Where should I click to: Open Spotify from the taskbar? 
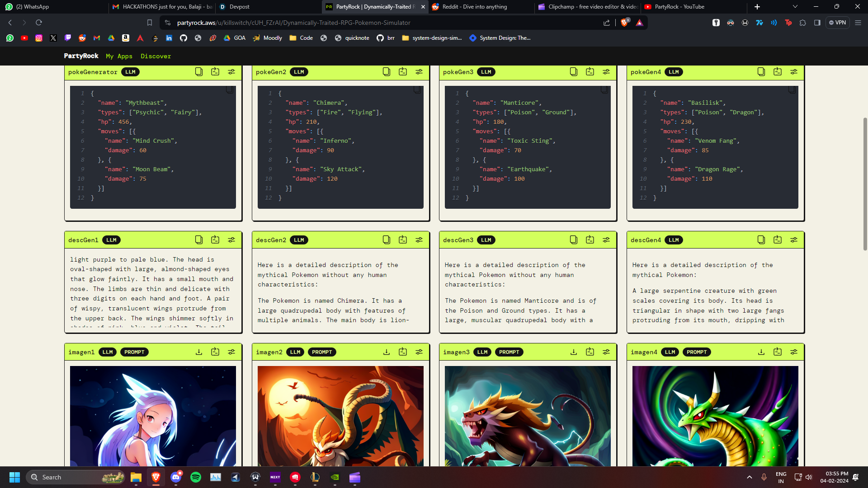point(196,477)
